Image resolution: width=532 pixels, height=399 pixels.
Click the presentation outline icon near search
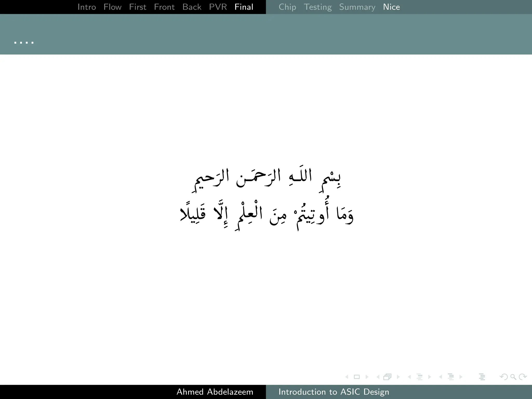482,377
